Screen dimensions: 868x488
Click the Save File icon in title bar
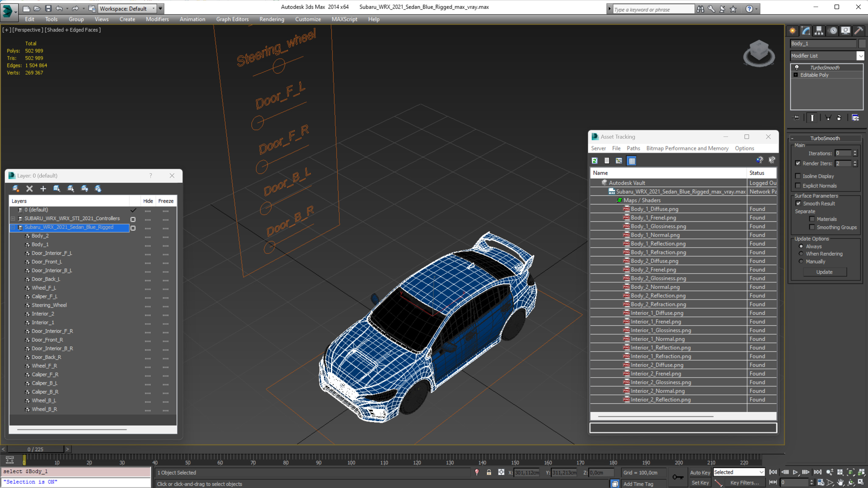(48, 9)
